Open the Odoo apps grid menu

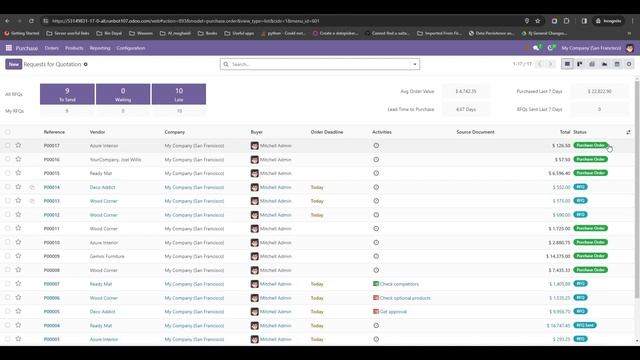tap(9, 48)
